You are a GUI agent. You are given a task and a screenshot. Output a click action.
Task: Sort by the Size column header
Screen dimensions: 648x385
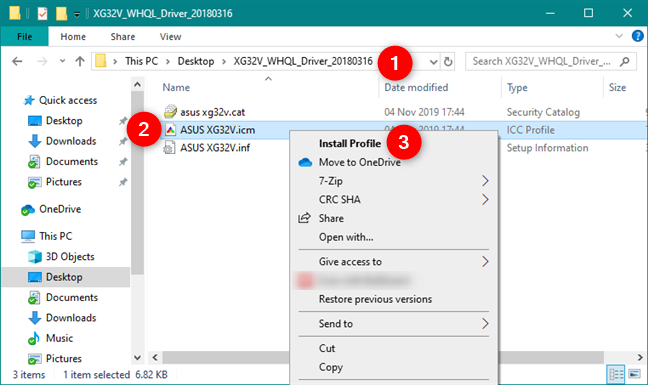point(617,88)
